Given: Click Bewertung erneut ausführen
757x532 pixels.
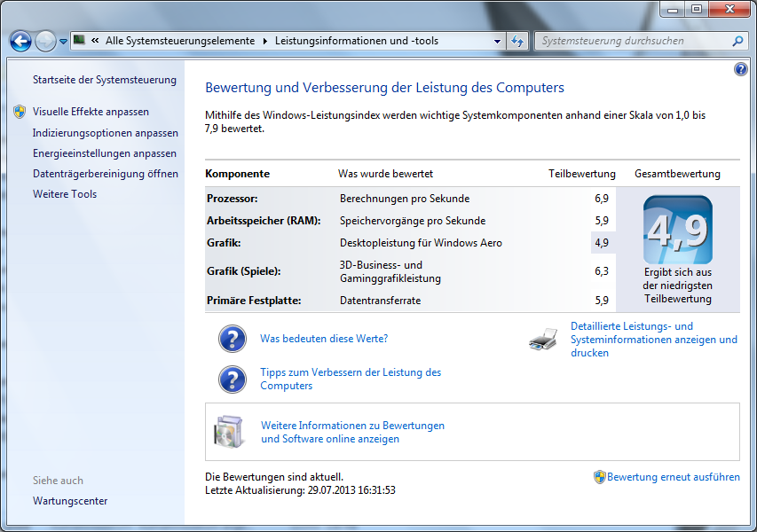Looking at the screenshot, I should click(x=673, y=477).
